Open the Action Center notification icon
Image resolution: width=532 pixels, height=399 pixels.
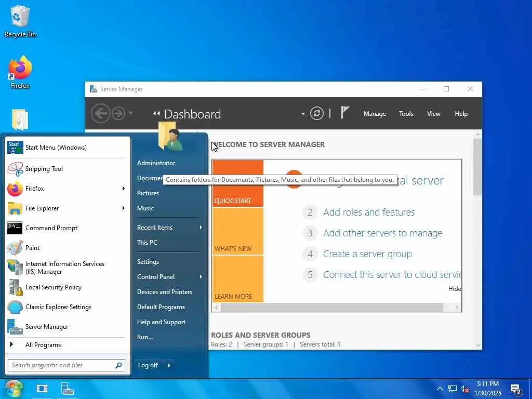(x=516, y=389)
